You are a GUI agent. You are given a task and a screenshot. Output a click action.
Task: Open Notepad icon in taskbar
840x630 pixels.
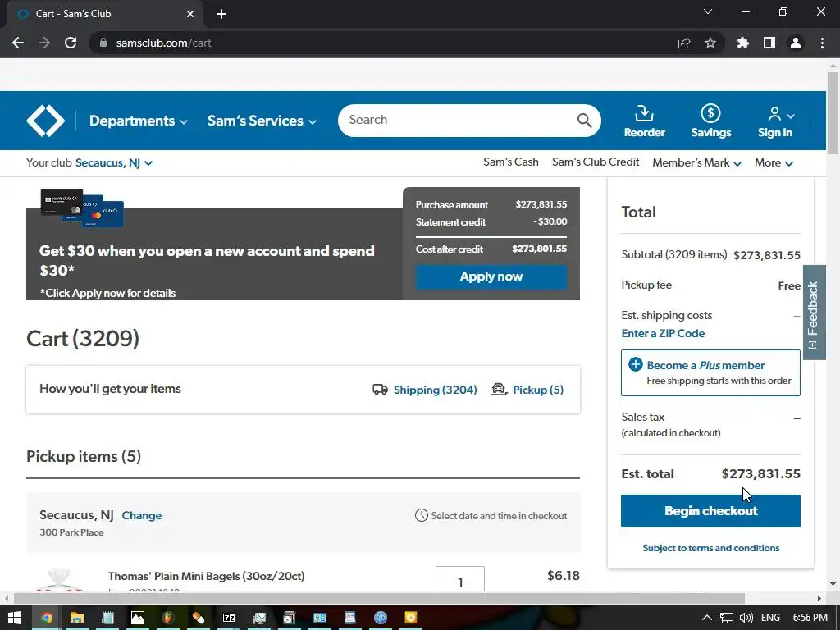[x=107, y=618]
